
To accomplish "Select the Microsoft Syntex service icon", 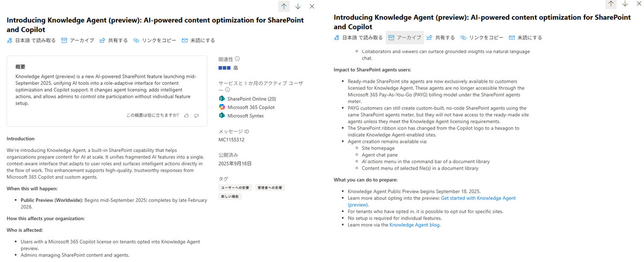I will tap(222, 115).
